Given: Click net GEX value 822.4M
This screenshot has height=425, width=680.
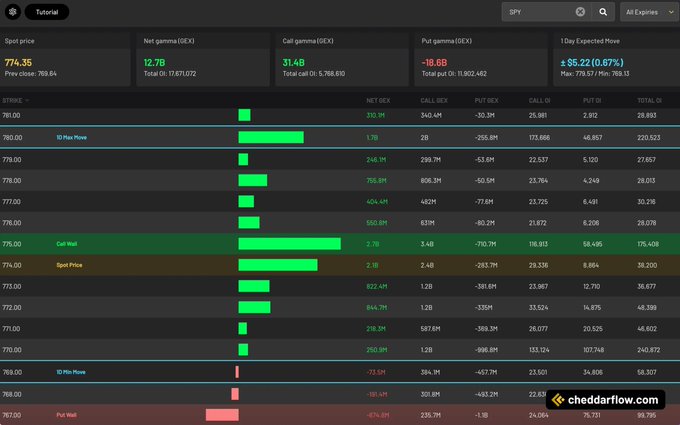Looking at the screenshot, I should (376, 286).
